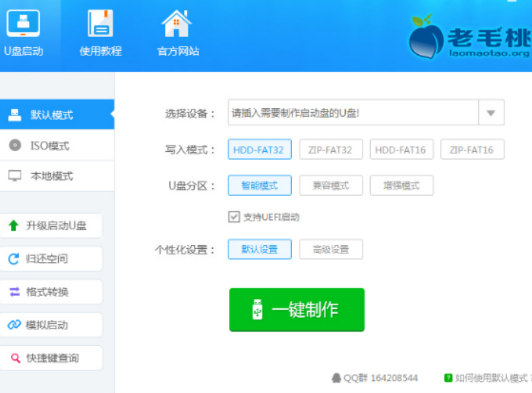Screen dimensions: 532x393
Task: Open 使用教程 tutorial icon
Action: [100, 24]
